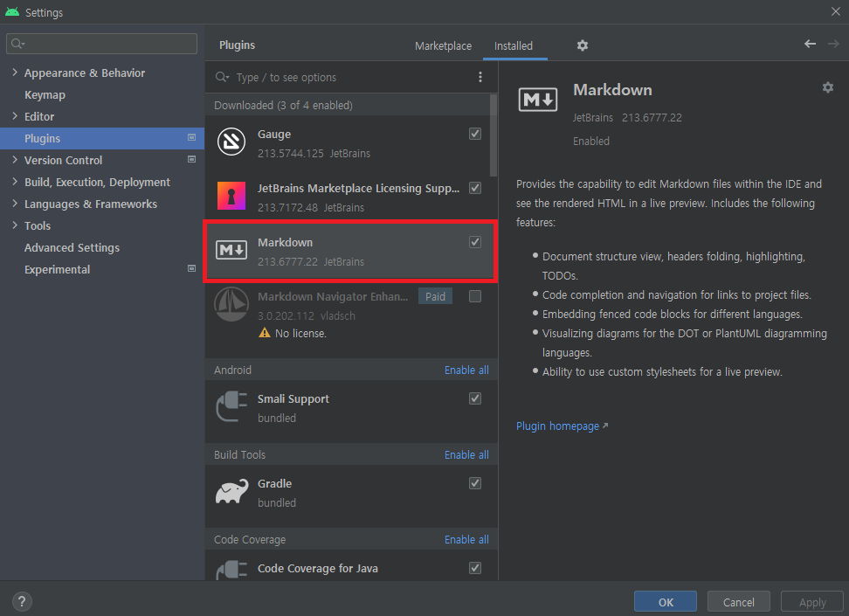The height and width of the screenshot is (616, 849).
Task: Open the Markdown detail gear menu
Action: (x=827, y=87)
